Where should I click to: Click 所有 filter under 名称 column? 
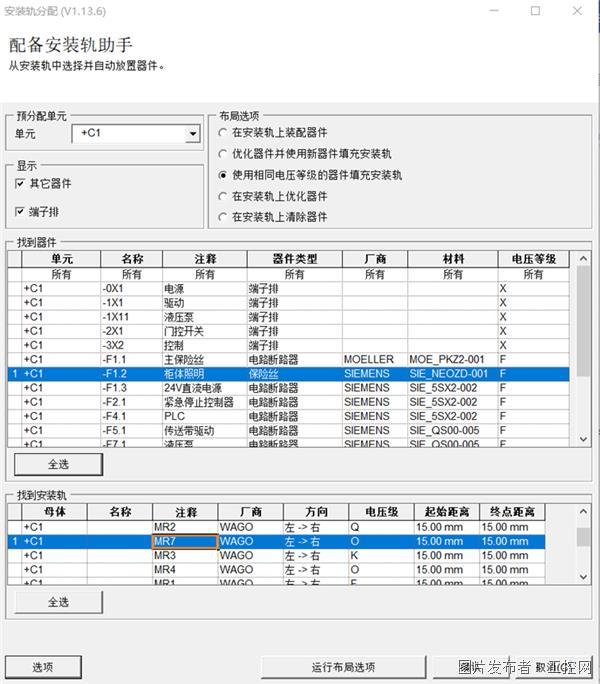[x=131, y=274]
